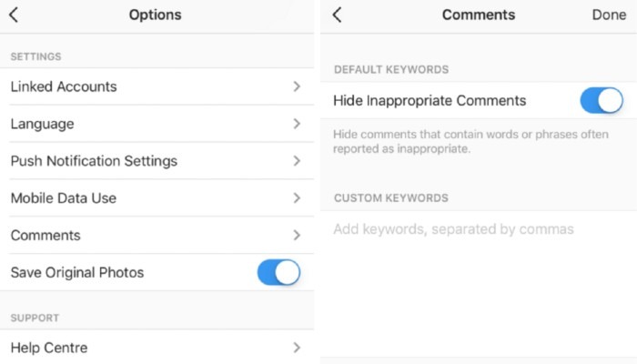Open Mobile Data Use settings

coord(64,197)
